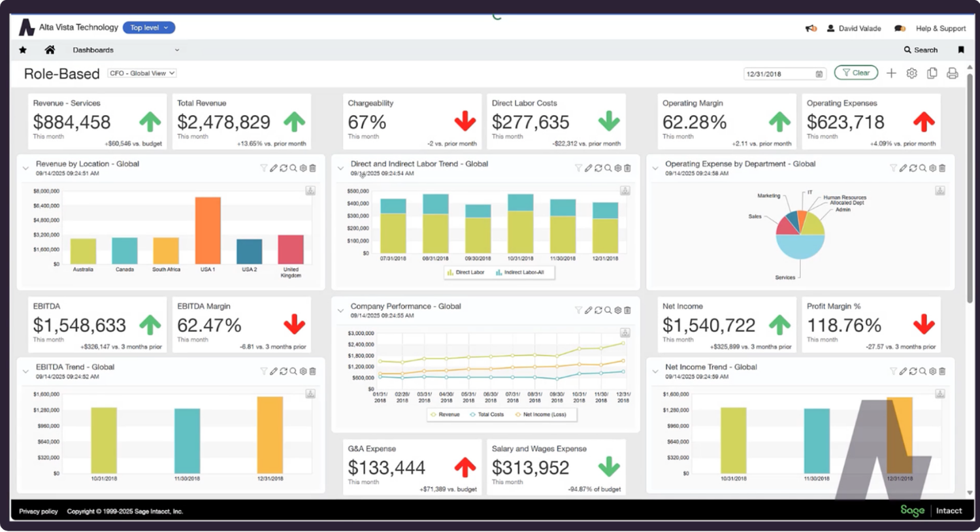The width and height of the screenshot is (980, 532).
Task: Collapse the Company Performance widget
Action: pos(340,310)
